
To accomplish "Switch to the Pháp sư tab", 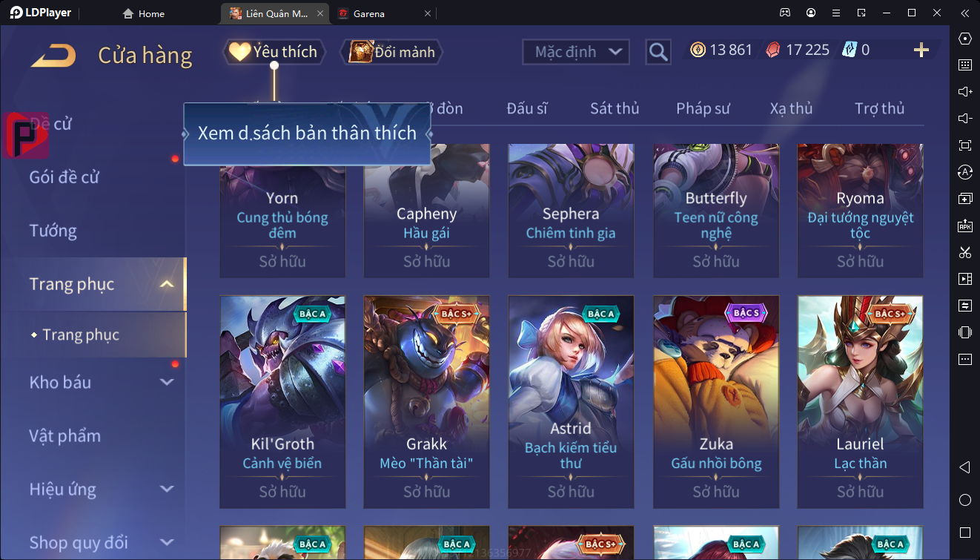I will click(x=703, y=108).
